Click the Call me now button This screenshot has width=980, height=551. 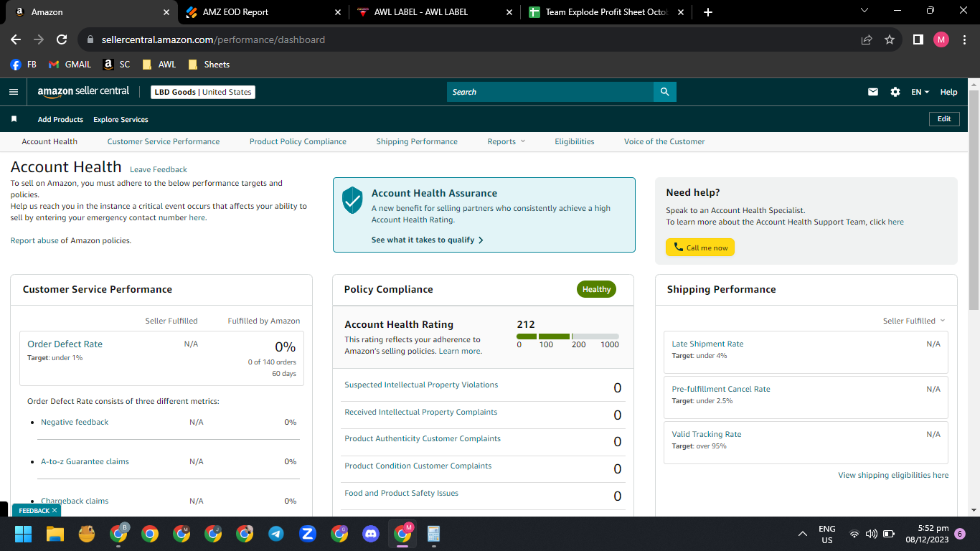click(x=700, y=248)
